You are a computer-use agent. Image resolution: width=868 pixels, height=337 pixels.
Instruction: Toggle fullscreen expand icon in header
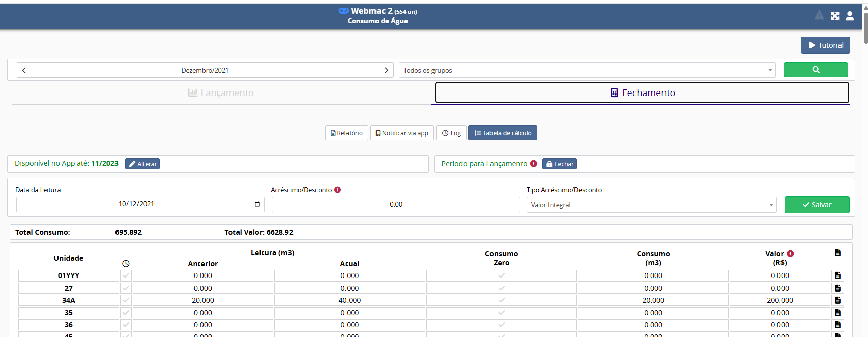[x=835, y=16]
